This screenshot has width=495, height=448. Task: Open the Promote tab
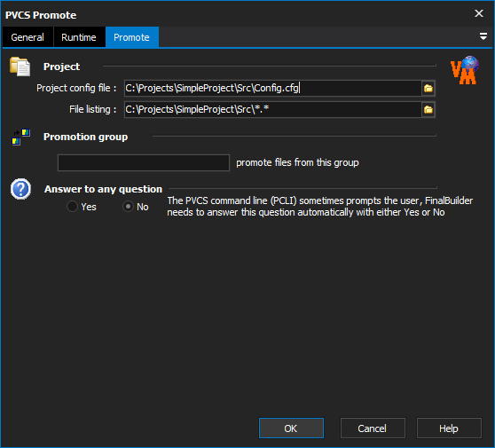click(131, 37)
